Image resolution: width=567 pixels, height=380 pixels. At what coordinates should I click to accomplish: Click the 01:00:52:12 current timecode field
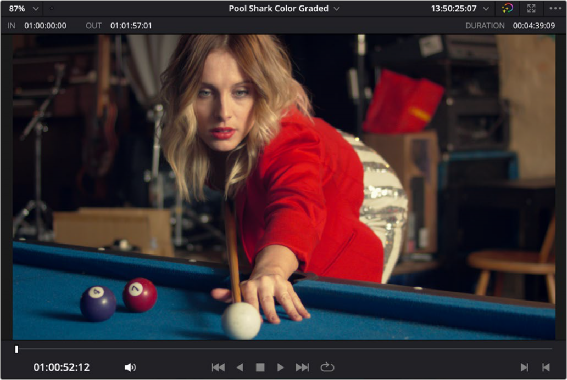pos(61,367)
